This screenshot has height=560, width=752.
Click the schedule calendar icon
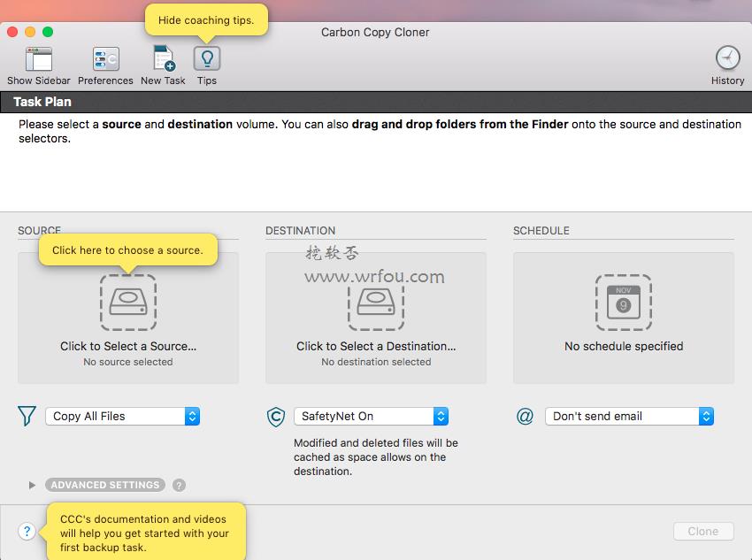click(624, 303)
